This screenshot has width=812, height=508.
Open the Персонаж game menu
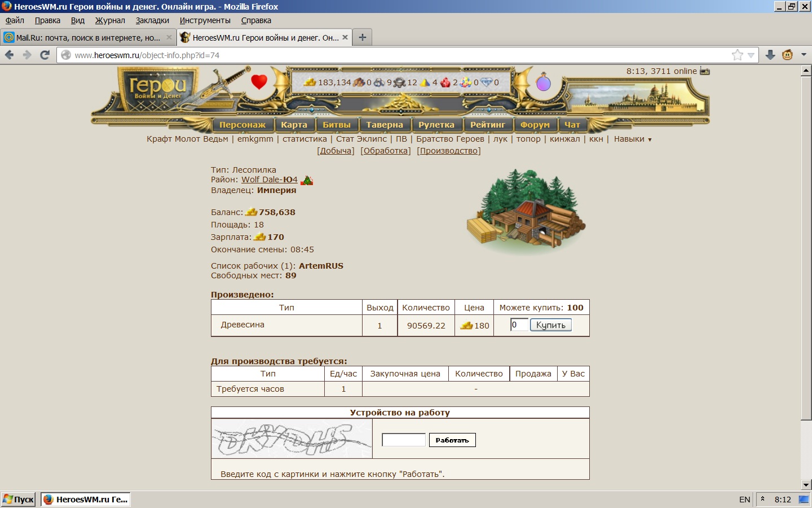click(242, 125)
